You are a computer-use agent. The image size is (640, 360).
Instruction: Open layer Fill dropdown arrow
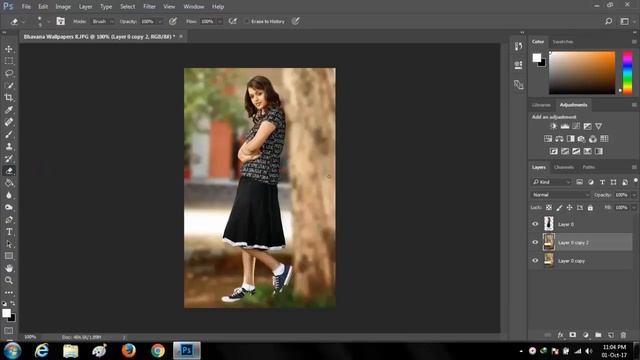click(x=634, y=208)
